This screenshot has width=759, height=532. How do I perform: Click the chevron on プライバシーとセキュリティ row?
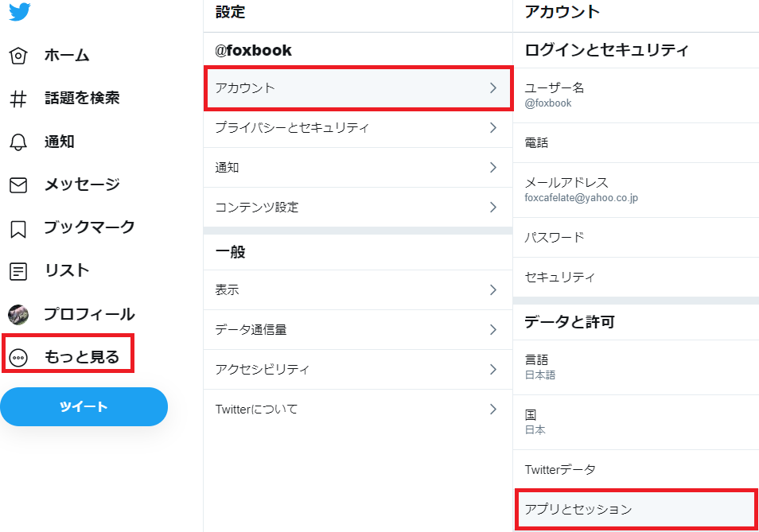pos(493,128)
